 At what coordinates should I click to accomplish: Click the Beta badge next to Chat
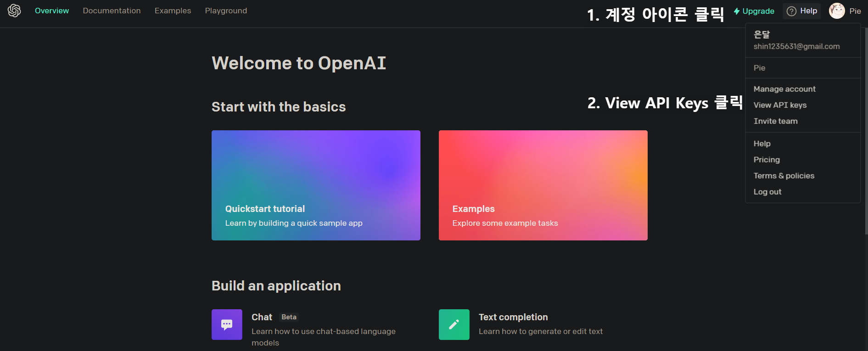[x=289, y=317]
